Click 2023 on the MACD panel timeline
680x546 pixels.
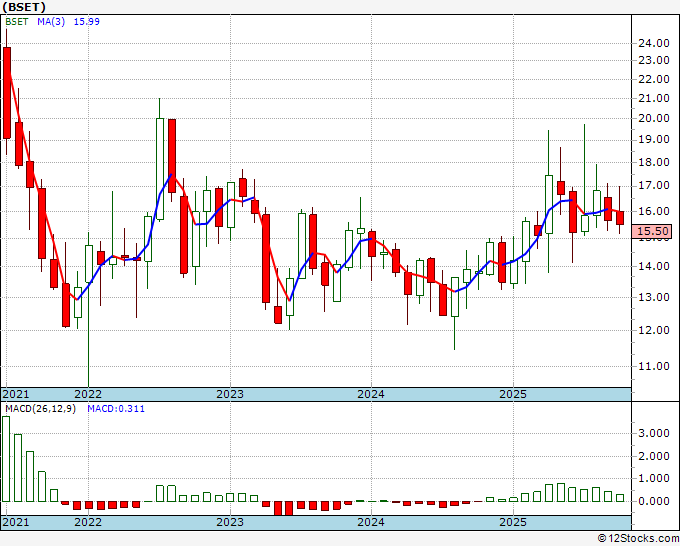click(x=230, y=522)
